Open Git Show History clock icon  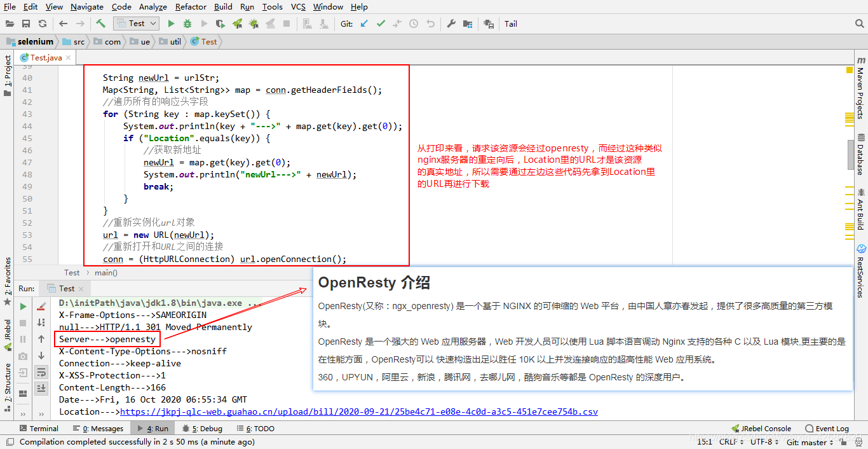(414, 24)
